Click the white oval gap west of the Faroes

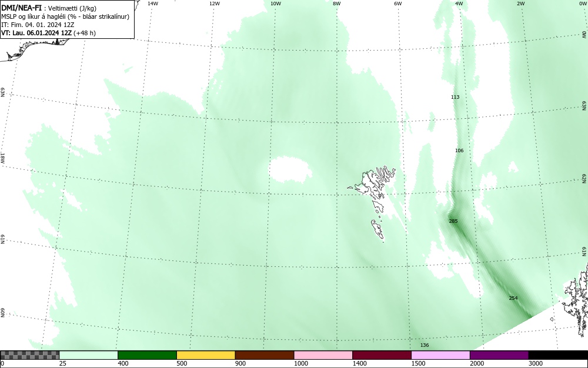290,169
